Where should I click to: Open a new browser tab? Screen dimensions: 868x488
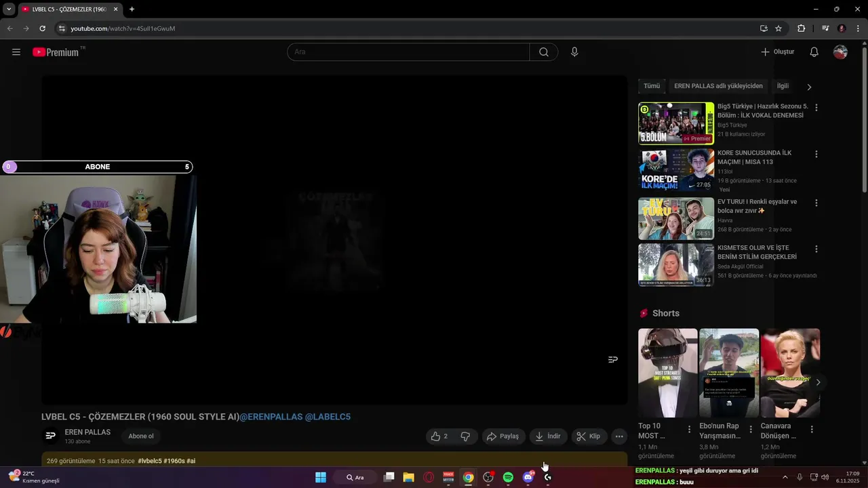tap(132, 9)
